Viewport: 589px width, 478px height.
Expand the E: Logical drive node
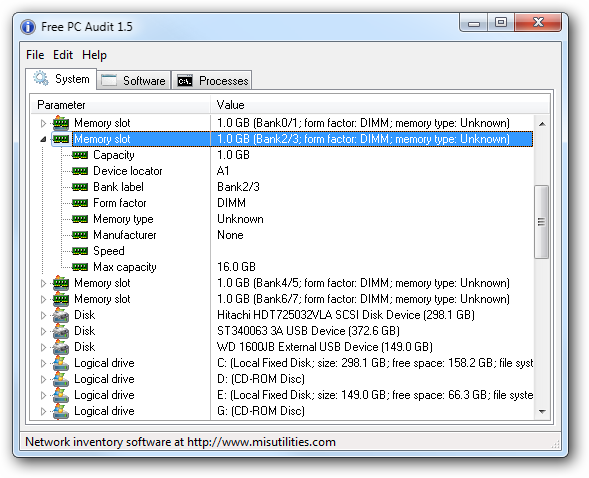click(43, 395)
